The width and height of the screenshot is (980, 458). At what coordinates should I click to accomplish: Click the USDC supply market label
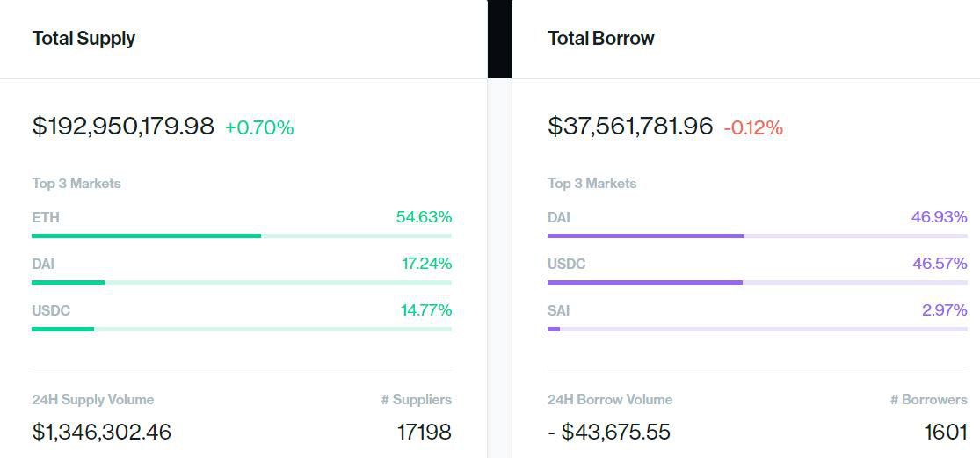click(x=51, y=310)
